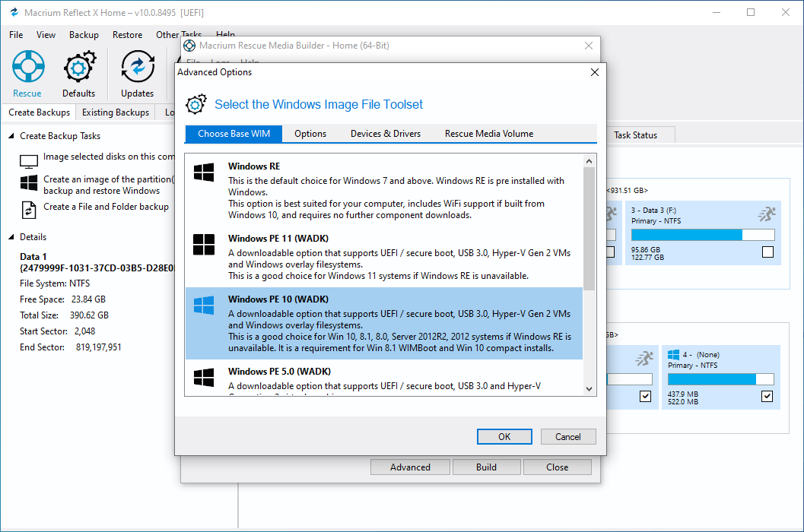Toggle checkbox for Data 3 (F:) partition
The height and width of the screenshot is (532, 804).
(767, 252)
